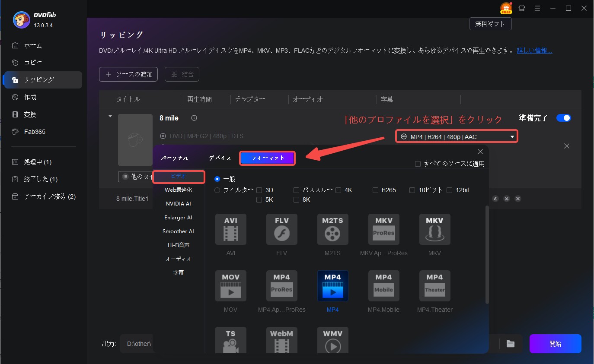Open Ripping in the sidebar
This screenshot has width=594, height=364.
click(42, 80)
